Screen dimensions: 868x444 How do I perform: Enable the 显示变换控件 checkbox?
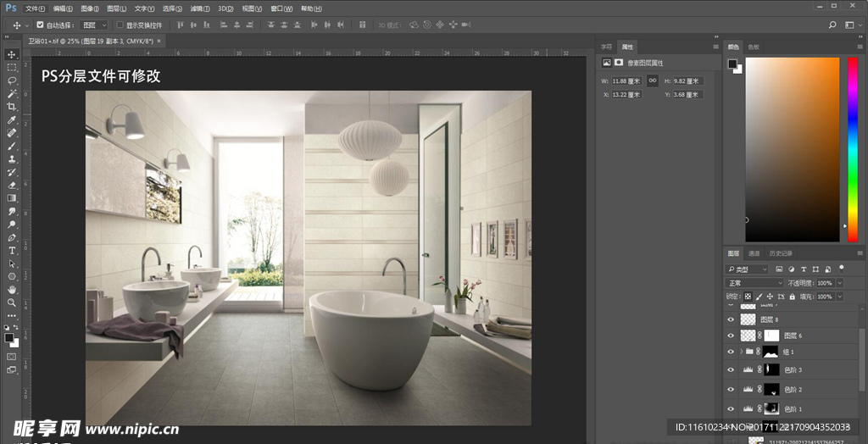click(x=119, y=25)
